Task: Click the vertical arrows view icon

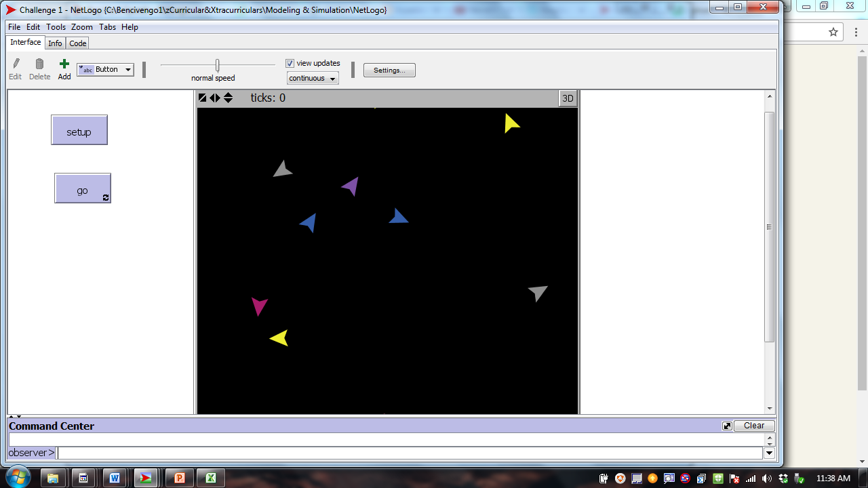Action: [228, 97]
